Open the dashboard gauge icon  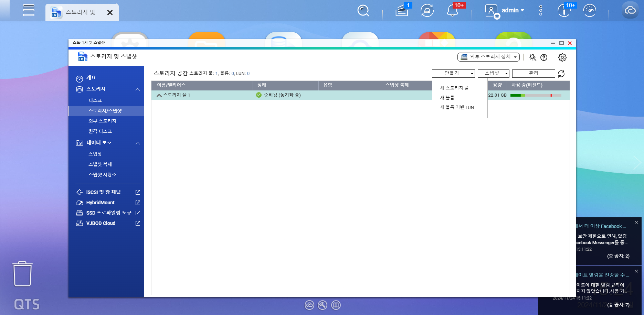pyautogui.click(x=590, y=11)
